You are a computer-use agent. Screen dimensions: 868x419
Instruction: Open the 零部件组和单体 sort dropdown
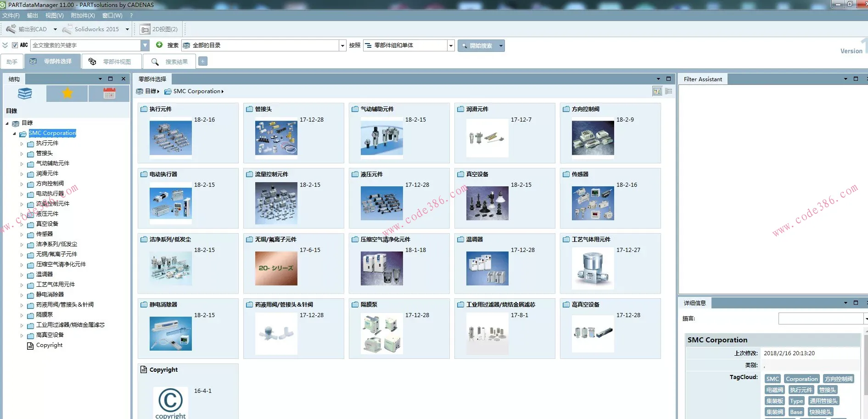tap(451, 45)
